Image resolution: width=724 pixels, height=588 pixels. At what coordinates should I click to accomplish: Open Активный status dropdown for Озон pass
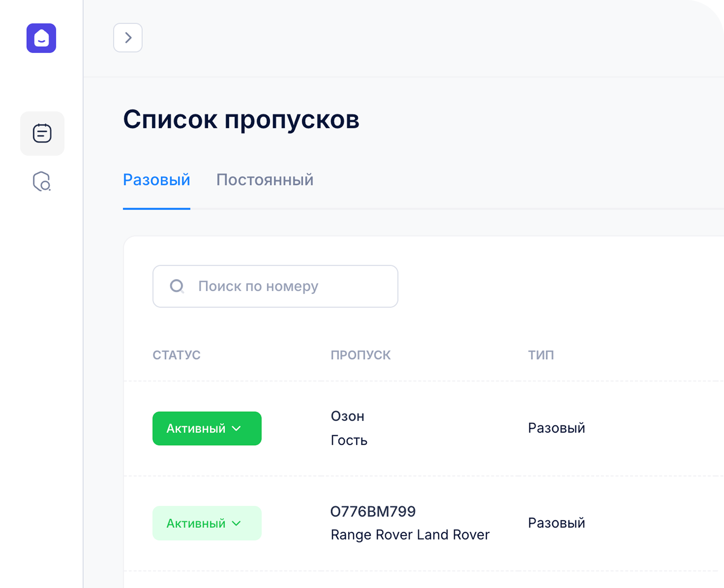[207, 428]
